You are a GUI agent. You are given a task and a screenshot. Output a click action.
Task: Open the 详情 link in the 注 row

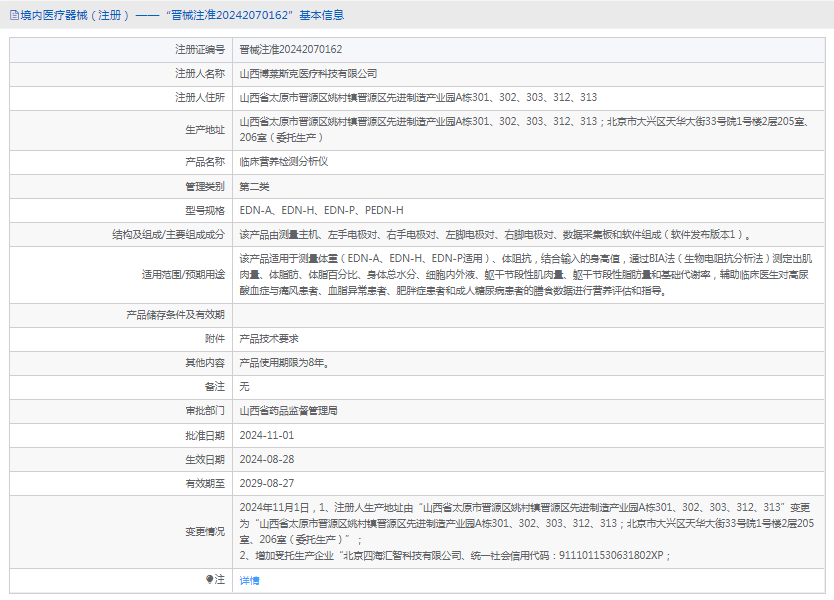click(x=249, y=580)
